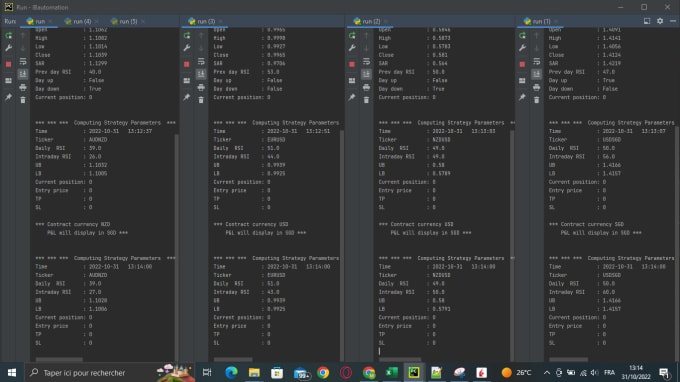Open wrench configuration in the EURUSD pane

tap(187, 48)
